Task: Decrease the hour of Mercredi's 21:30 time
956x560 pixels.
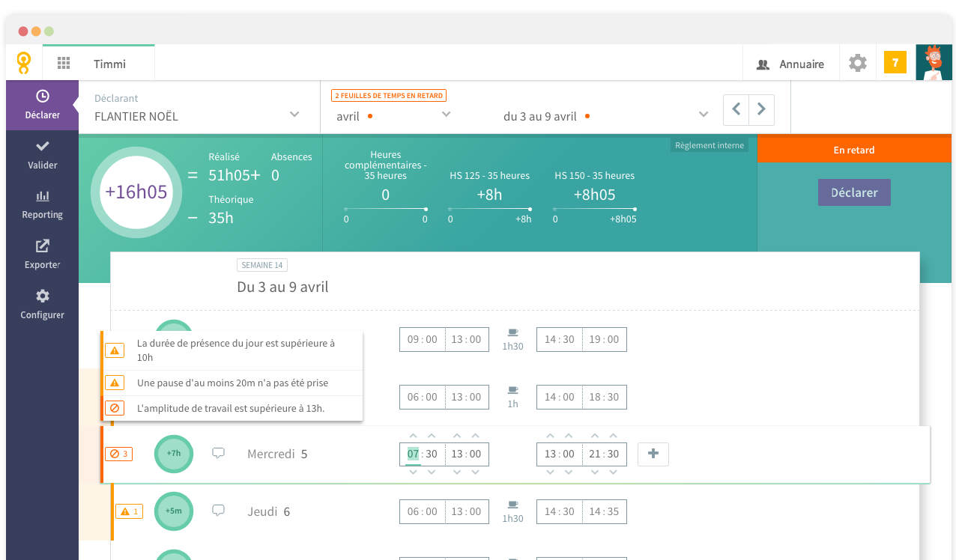Action: pos(595,472)
